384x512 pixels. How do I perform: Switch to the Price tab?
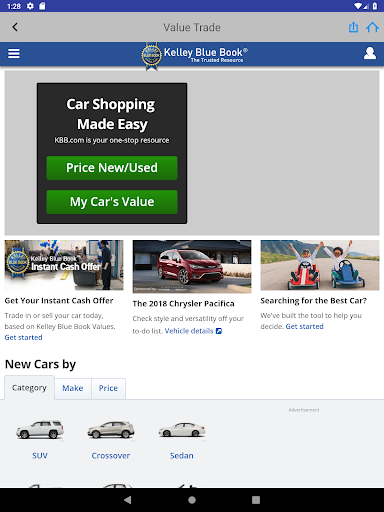[108, 388]
